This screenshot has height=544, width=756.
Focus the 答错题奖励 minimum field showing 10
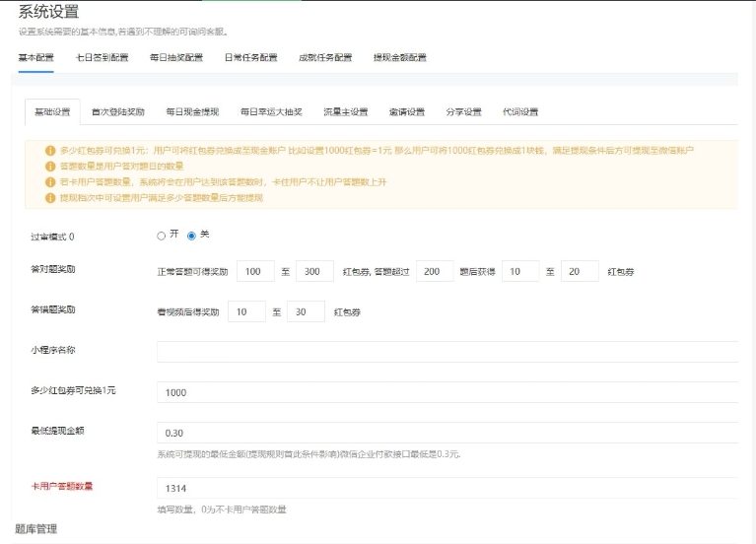[246, 312]
